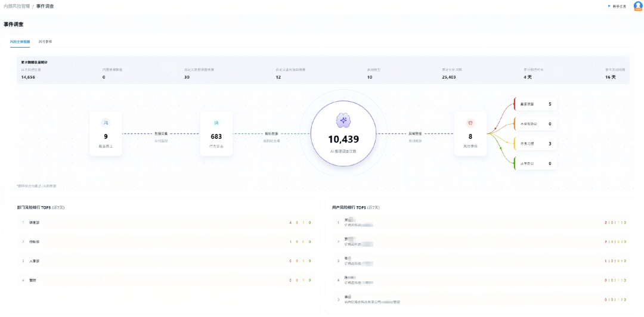This screenshot has height=317, width=644.
Task: Click the AI 推理调查次数 center circle
Action: point(343,133)
